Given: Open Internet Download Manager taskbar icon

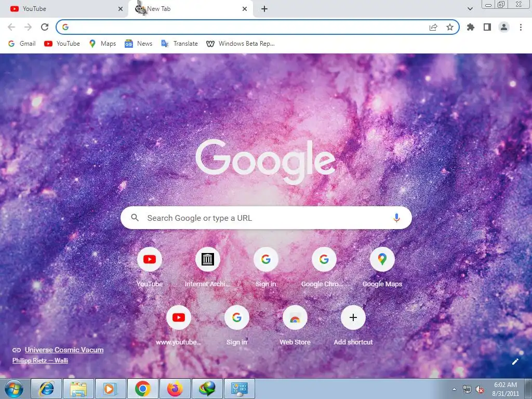Looking at the screenshot, I should [x=207, y=389].
